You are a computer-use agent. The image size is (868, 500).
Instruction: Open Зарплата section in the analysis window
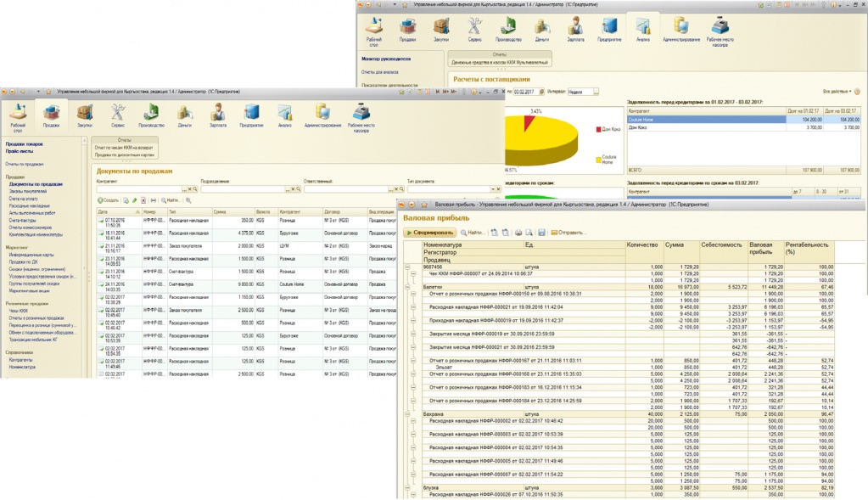[x=576, y=30]
